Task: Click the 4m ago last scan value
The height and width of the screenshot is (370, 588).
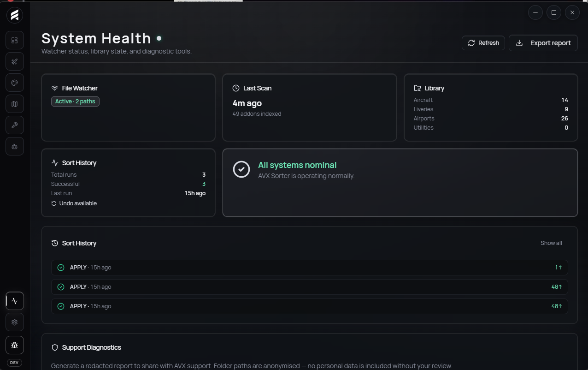Action: click(247, 103)
